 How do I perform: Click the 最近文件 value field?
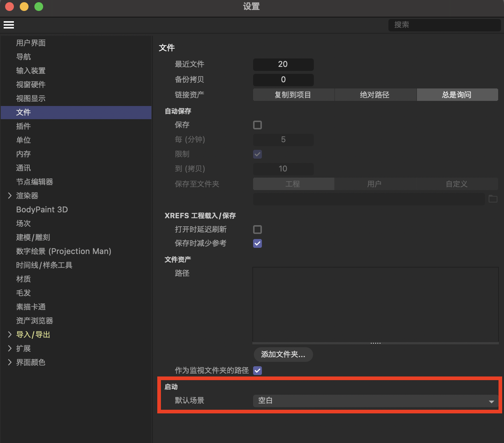pyautogui.click(x=283, y=64)
